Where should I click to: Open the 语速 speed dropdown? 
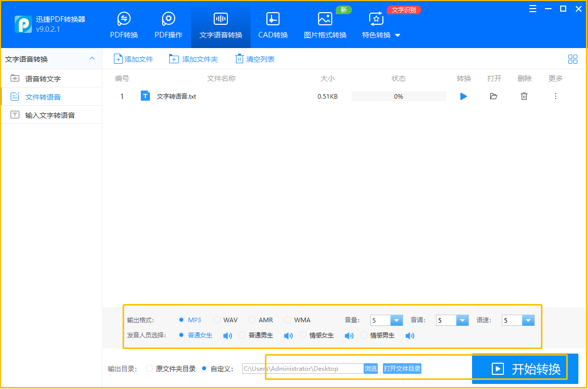coord(528,321)
